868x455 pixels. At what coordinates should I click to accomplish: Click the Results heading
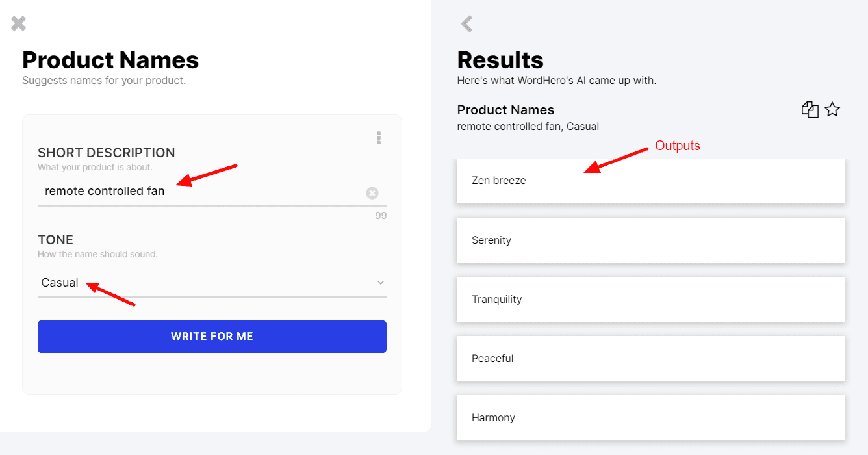500,60
